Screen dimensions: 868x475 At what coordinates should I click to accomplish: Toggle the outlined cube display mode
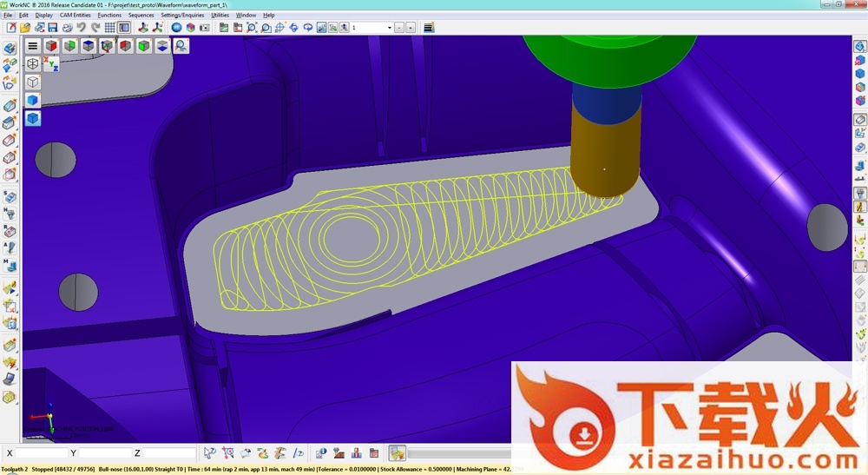(33, 82)
